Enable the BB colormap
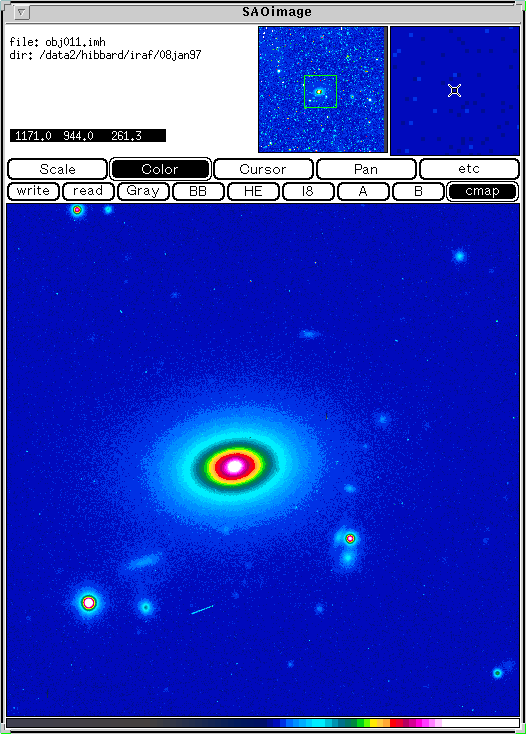This screenshot has width=526, height=734. tap(198, 191)
